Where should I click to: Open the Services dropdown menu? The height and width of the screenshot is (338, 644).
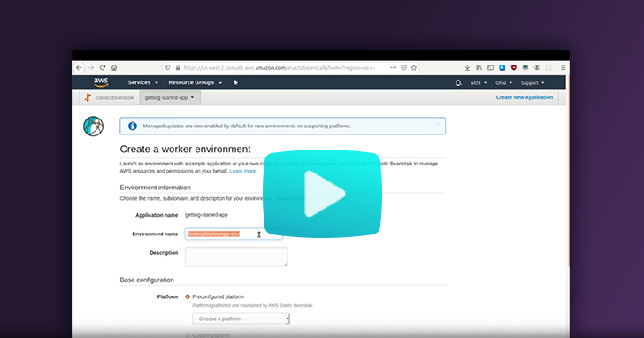tap(143, 82)
